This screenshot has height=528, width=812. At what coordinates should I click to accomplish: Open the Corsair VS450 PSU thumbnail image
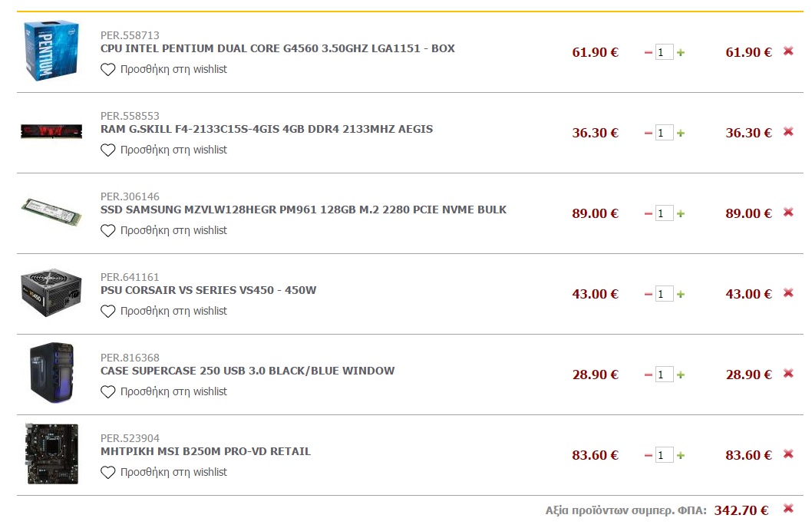click(51, 292)
